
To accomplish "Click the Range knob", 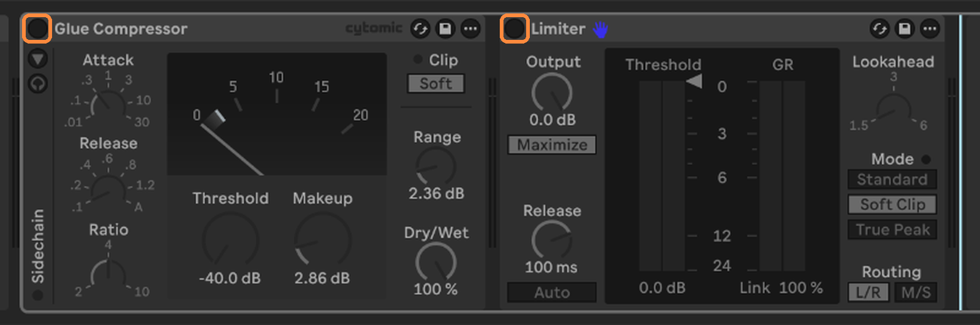I will point(436,166).
